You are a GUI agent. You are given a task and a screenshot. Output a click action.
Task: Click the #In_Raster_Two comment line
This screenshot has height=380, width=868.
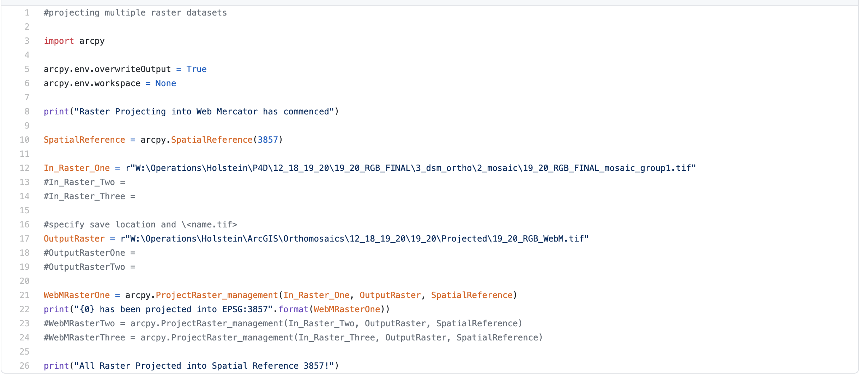(x=85, y=182)
